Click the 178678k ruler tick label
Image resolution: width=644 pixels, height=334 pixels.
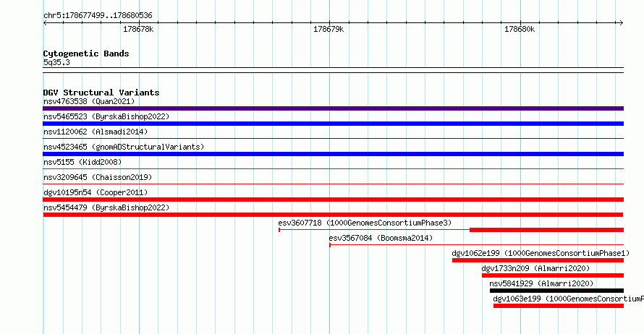[x=138, y=30]
